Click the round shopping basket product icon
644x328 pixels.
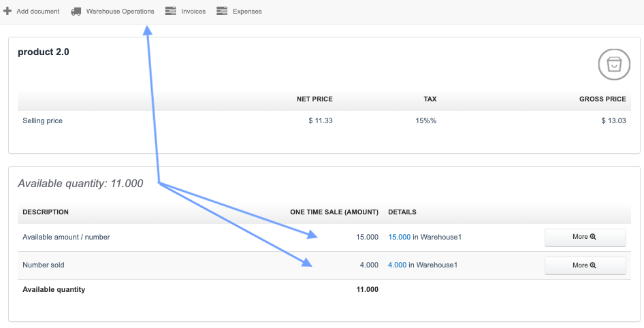(613, 64)
